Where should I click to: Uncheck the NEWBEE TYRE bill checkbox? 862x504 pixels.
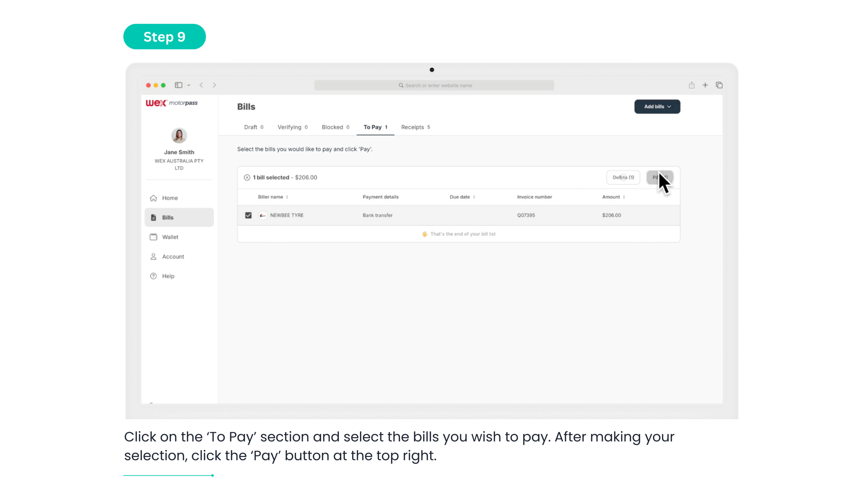248,215
